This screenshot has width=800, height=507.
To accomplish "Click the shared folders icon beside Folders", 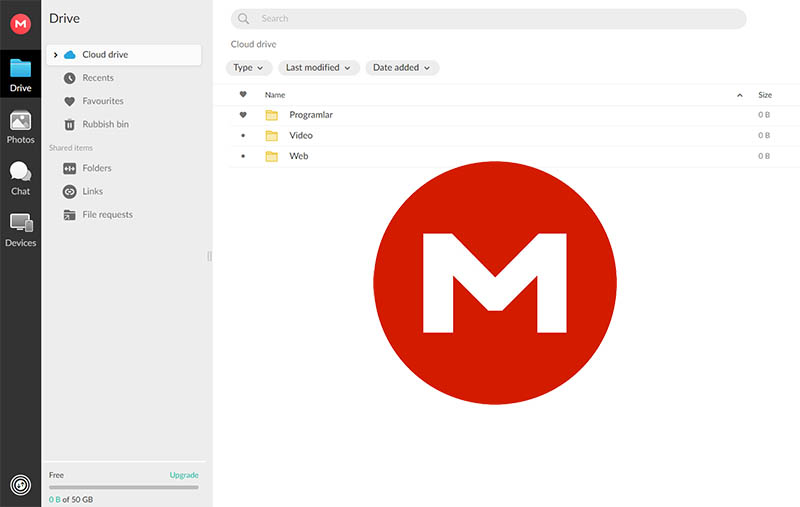I will click(70, 168).
